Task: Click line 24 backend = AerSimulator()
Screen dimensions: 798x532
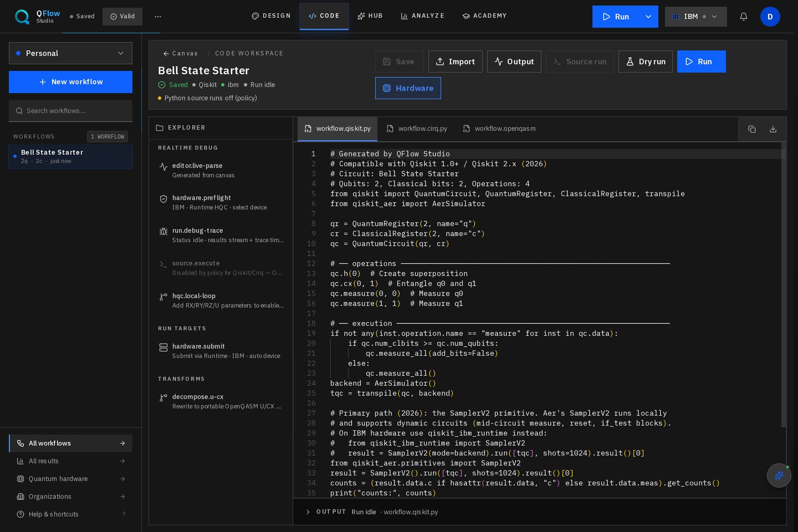Action: (383, 383)
